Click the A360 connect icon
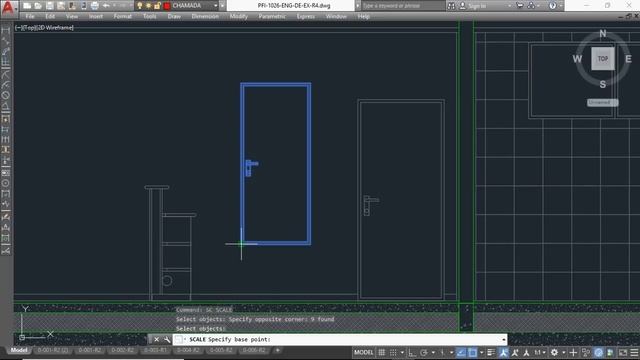640x360 pixels. pos(531,6)
